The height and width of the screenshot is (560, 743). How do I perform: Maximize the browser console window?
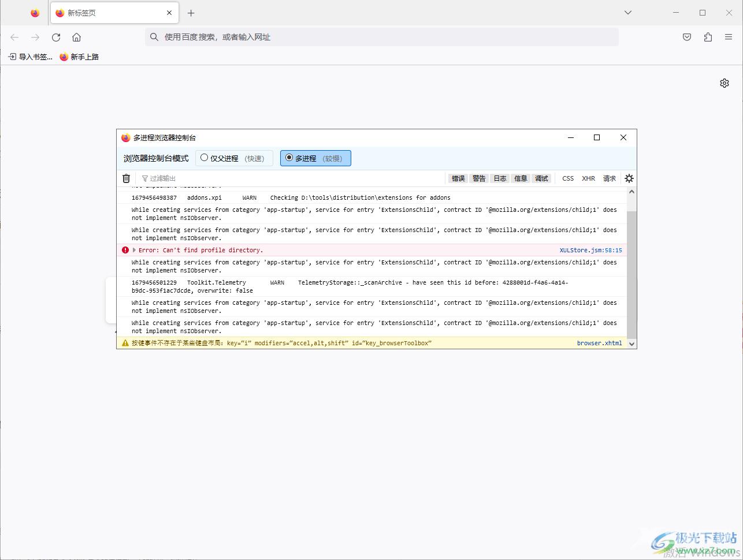coord(597,137)
